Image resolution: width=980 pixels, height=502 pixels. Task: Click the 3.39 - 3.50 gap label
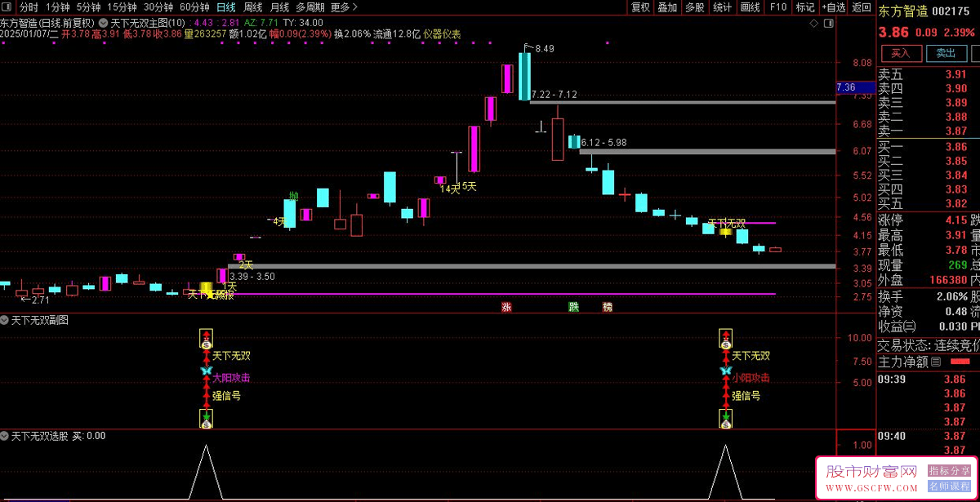click(x=252, y=277)
